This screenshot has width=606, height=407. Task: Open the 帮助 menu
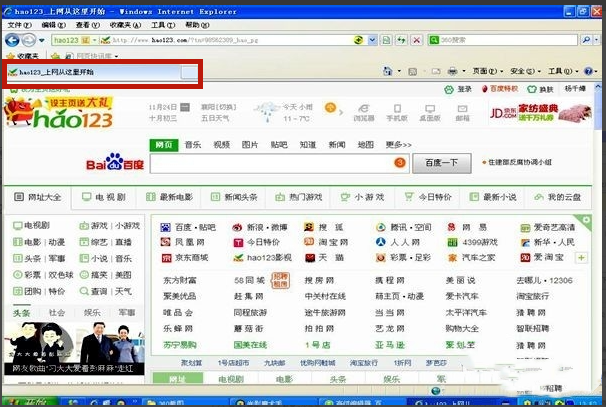click(197, 25)
